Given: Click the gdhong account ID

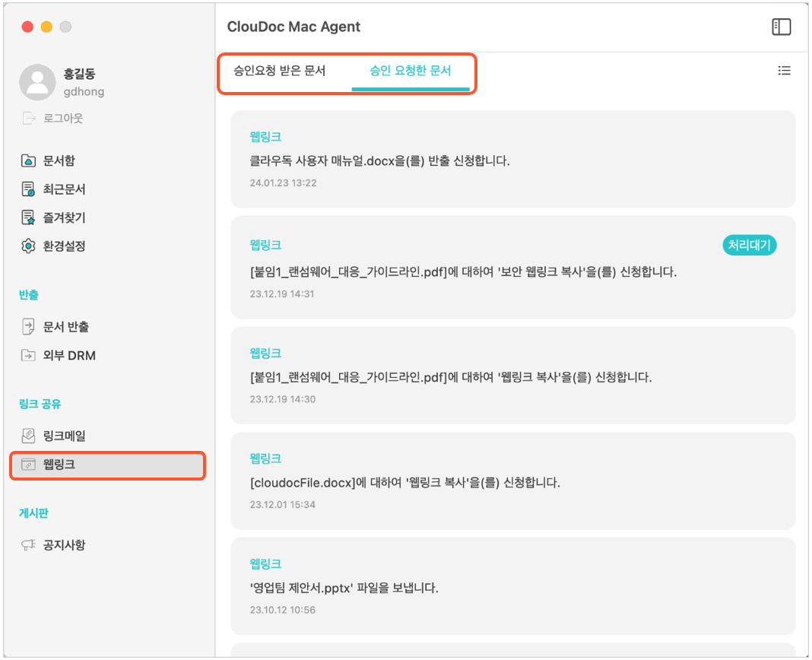Looking at the screenshot, I should click(84, 92).
